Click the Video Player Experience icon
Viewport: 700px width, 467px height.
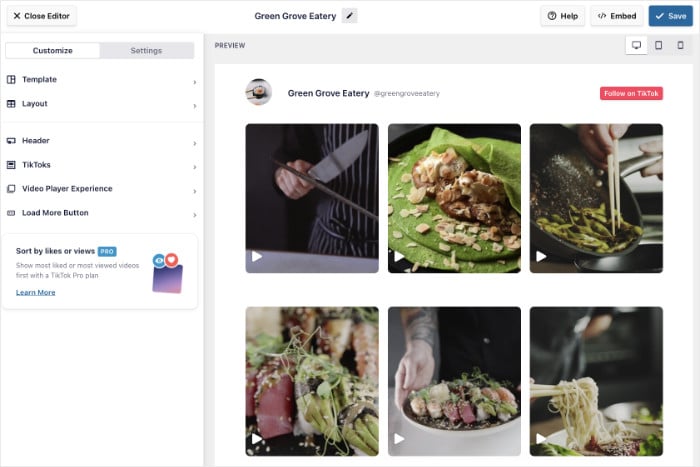11,189
